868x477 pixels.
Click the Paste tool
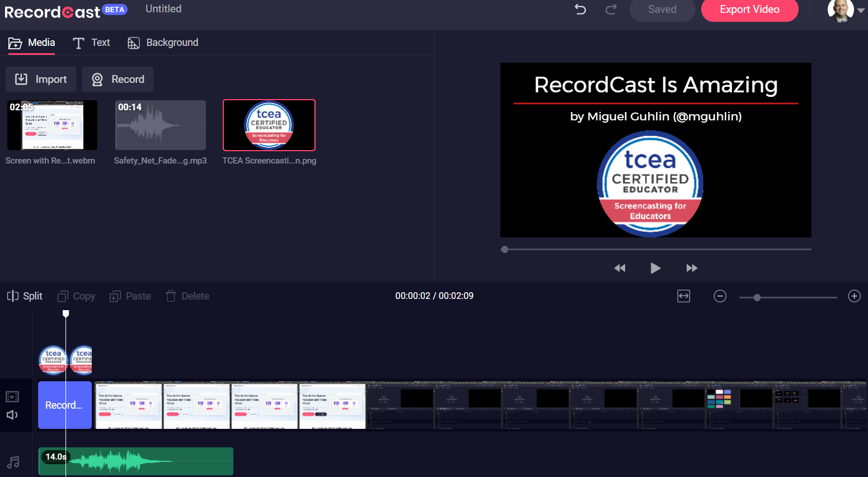click(x=130, y=296)
